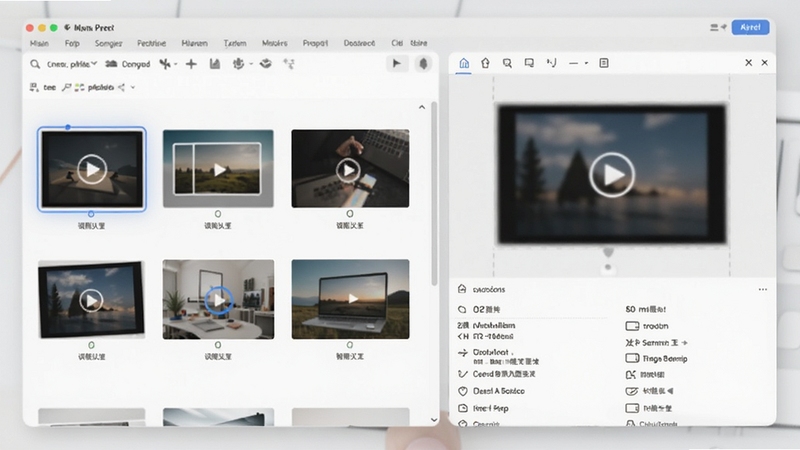The width and height of the screenshot is (800, 450).
Task: Click the last full rectangle checkbox in right column
Action: click(632, 408)
